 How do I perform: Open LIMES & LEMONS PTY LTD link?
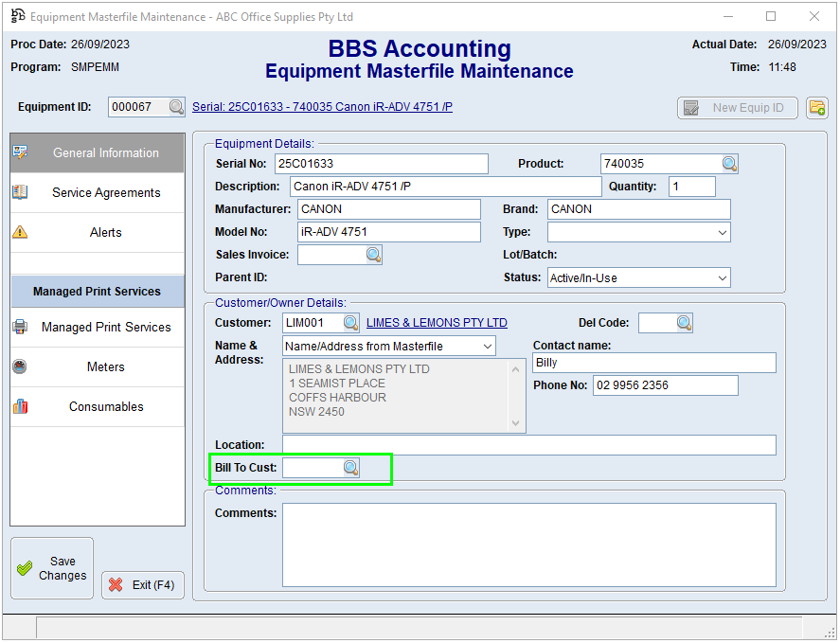(x=437, y=323)
